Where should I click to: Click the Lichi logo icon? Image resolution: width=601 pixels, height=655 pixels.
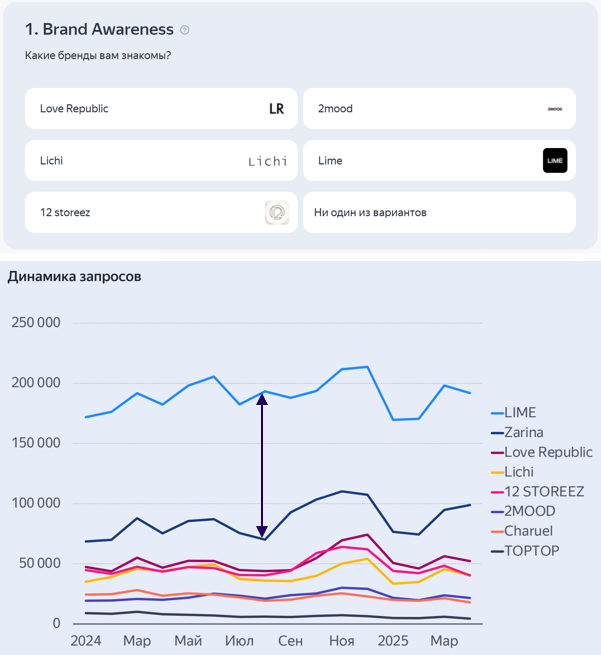tap(267, 161)
